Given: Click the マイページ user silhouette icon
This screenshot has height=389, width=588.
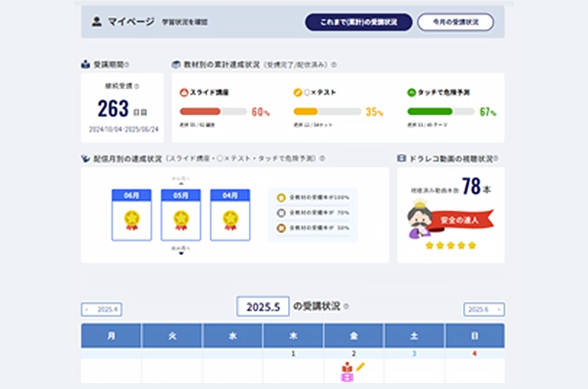Looking at the screenshot, I should (x=97, y=21).
